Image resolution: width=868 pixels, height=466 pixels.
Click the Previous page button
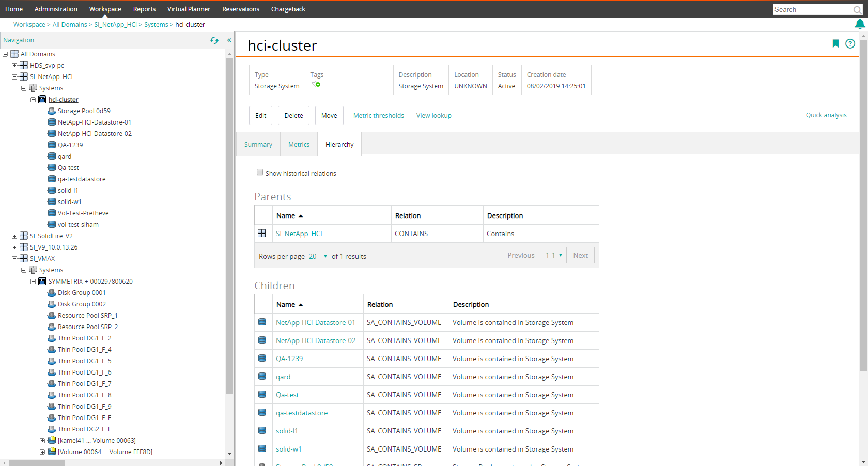pos(521,255)
